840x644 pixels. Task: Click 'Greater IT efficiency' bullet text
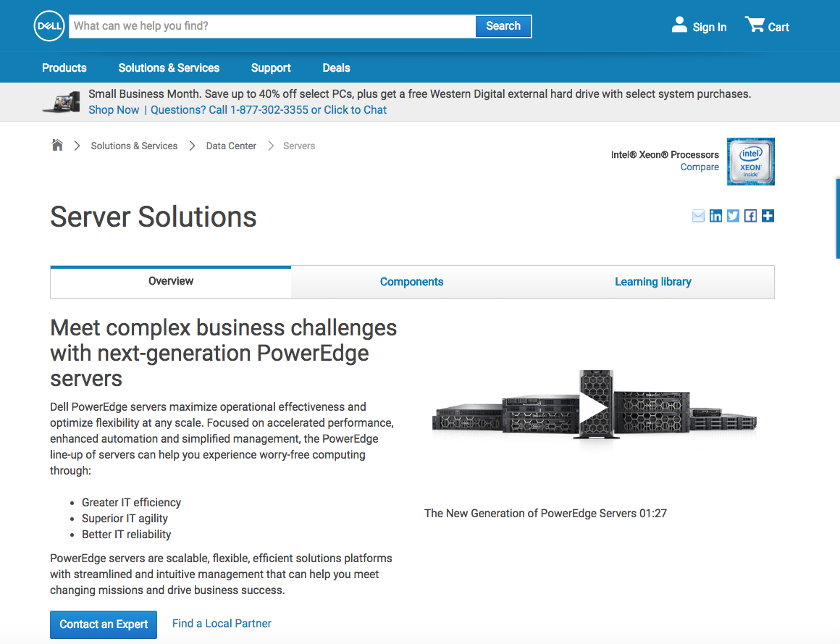[131, 503]
